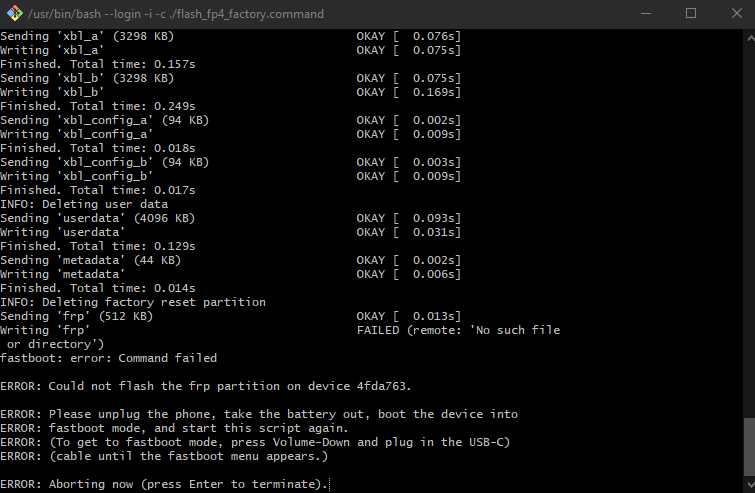This screenshot has height=493, width=755.
Task: Click the FAILED status for frp write
Action: [x=378, y=330]
